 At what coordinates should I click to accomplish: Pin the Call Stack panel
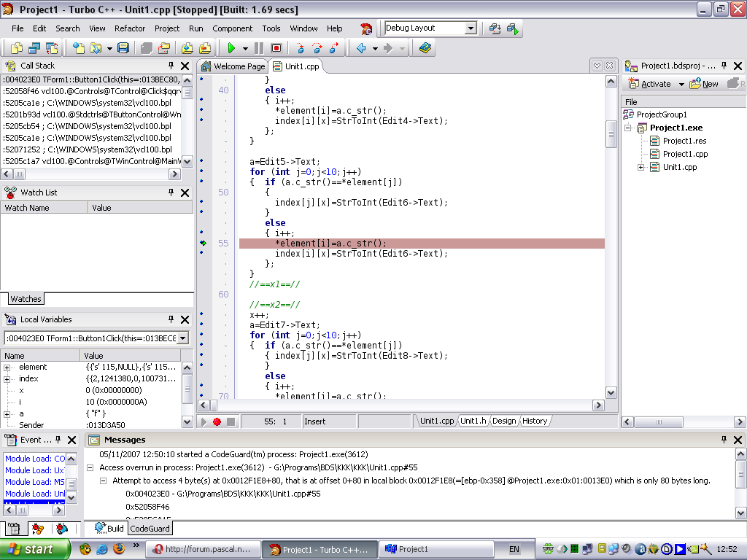[170, 66]
